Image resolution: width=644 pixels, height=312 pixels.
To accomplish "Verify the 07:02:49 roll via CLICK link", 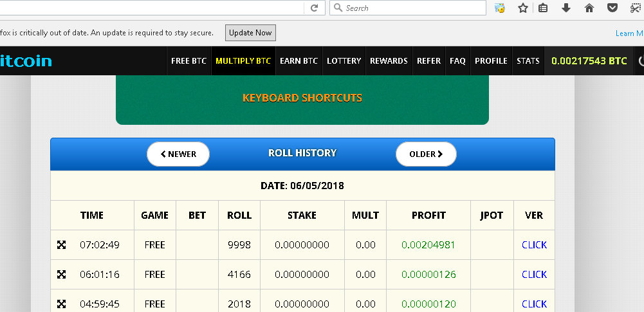I will click(x=535, y=245).
